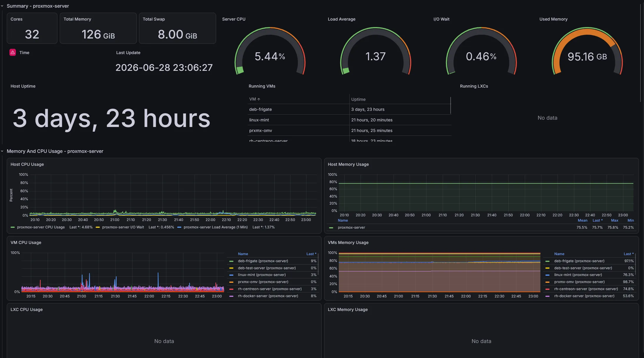644x358 pixels.
Task: Open the Host Uptime panel title
Action: pos(23,86)
